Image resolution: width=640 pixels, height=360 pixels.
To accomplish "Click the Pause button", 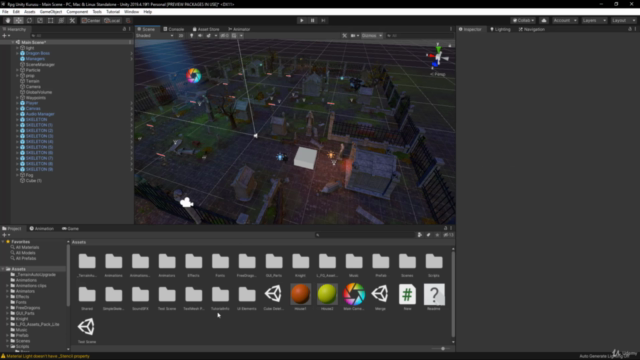I will (x=313, y=20).
